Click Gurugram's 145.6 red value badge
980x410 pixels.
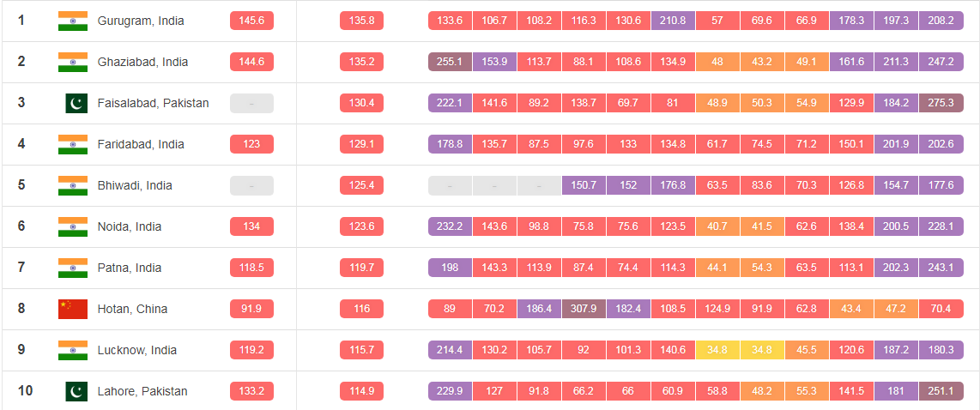[x=251, y=21]
